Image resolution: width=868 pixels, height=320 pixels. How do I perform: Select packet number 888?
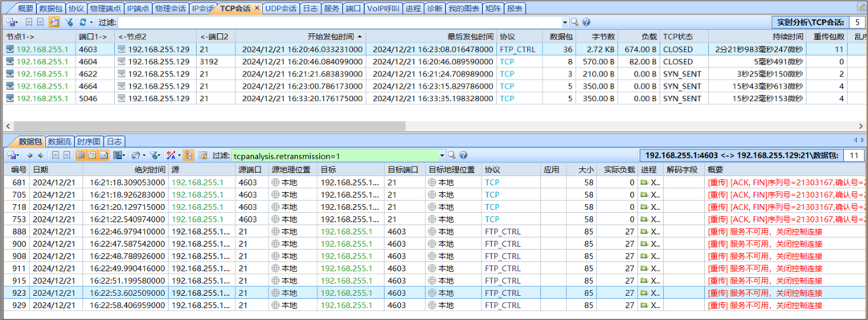click(x=434, y=232)
